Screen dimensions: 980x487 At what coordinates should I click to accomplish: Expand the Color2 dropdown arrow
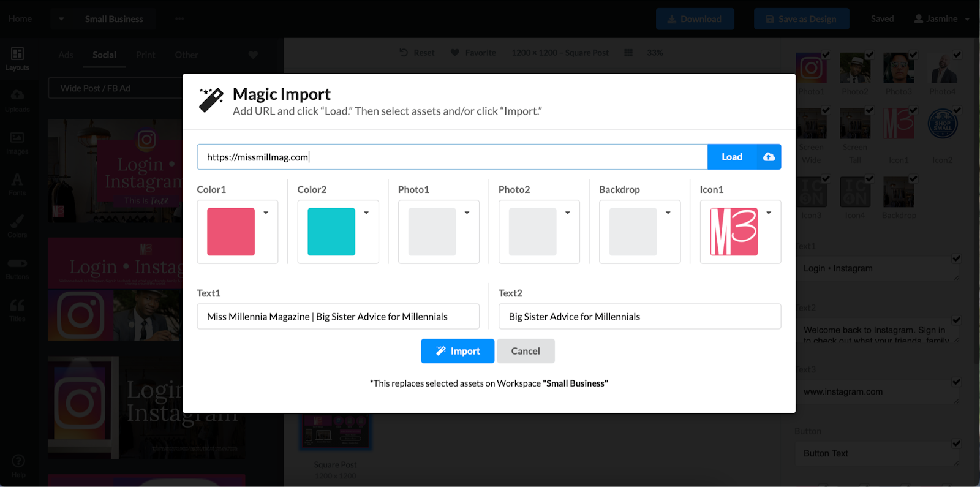pyautogui.click(x=366, y=213)
